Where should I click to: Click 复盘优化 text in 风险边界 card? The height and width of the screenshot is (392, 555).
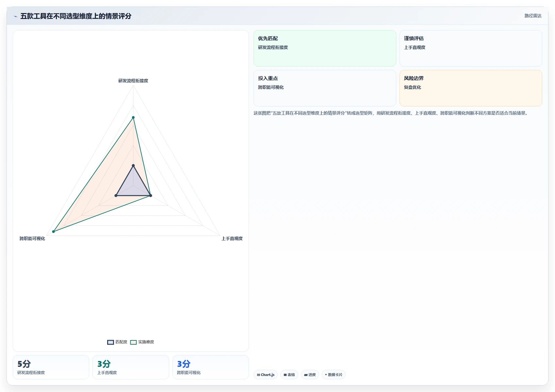pos(413,87)
